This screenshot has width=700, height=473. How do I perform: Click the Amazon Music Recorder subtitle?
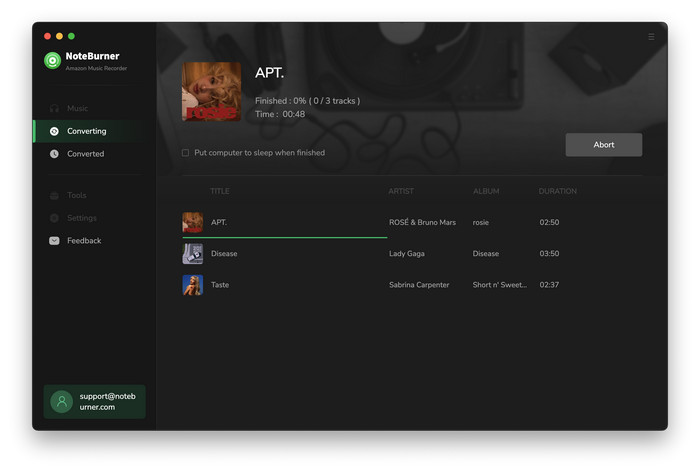pyautogui.click(x=96, y=68)
